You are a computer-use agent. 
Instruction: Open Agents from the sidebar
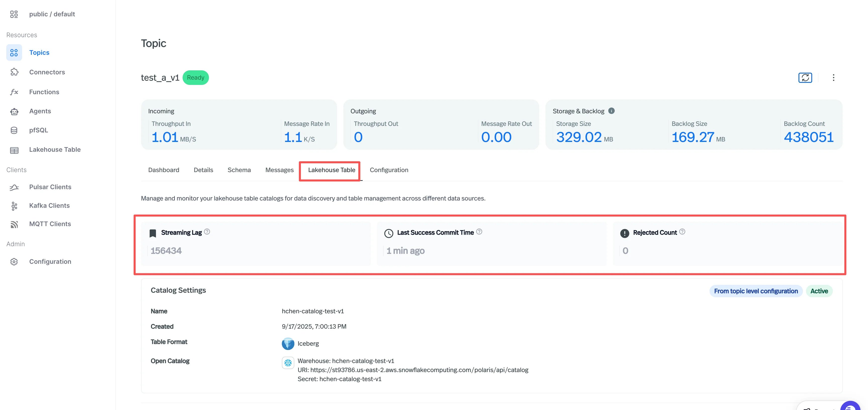tap(40, 111)
